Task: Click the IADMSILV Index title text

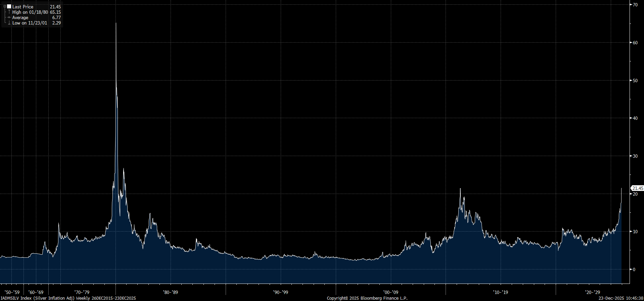Action: 68,298
